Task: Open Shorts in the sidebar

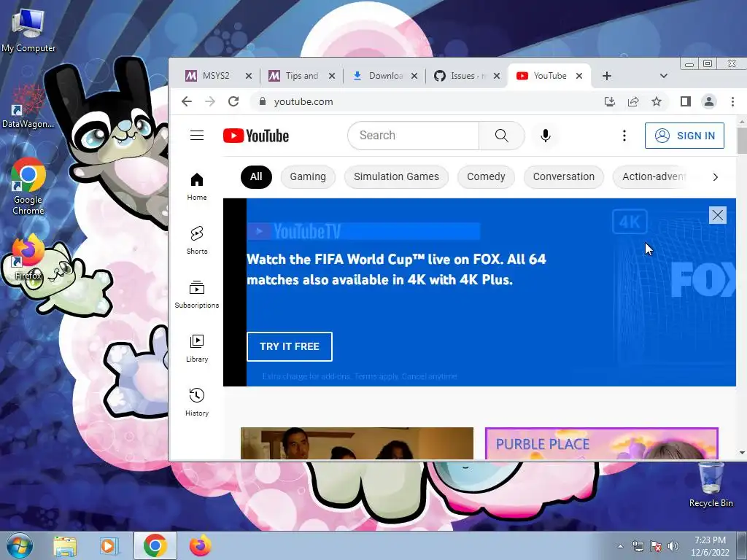Action: point(197,241)
